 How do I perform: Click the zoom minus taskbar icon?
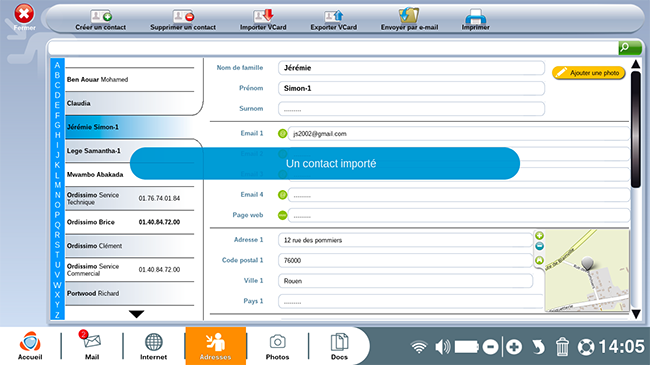tap(490, 347)
